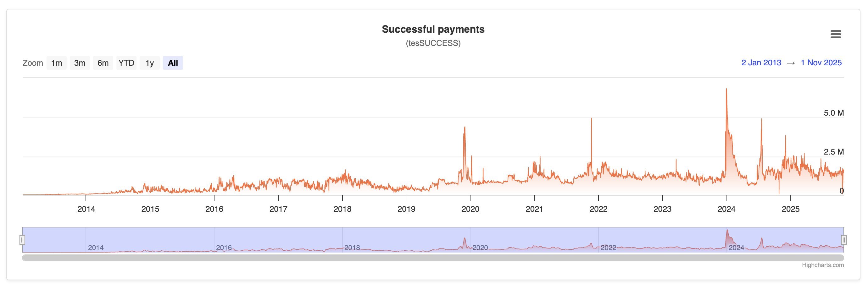
Task: Click the 2024 peak in navigator
Action: point(727,231)
